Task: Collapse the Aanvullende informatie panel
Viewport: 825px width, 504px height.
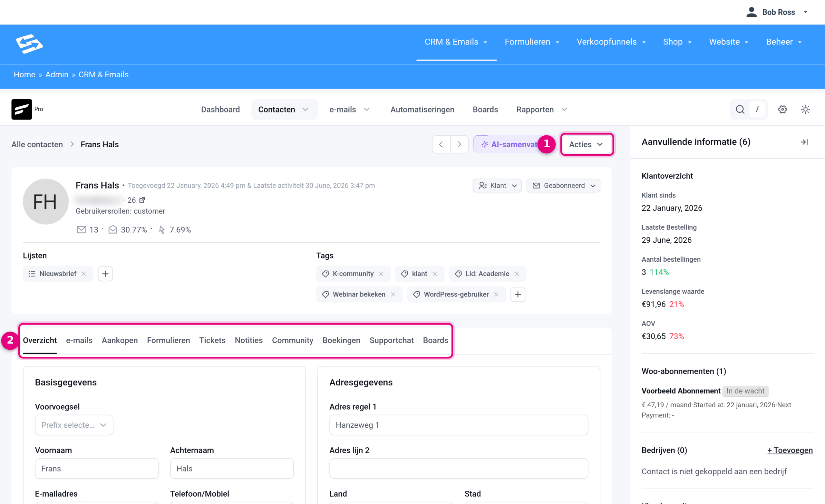Action: tap(804, 142)
